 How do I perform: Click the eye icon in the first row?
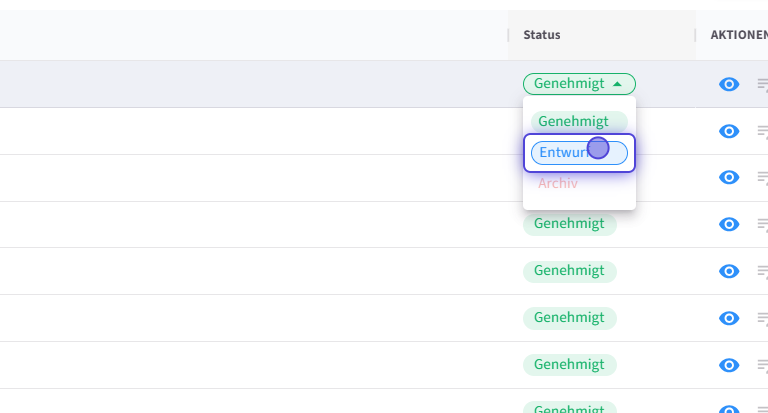coord(729,84)
